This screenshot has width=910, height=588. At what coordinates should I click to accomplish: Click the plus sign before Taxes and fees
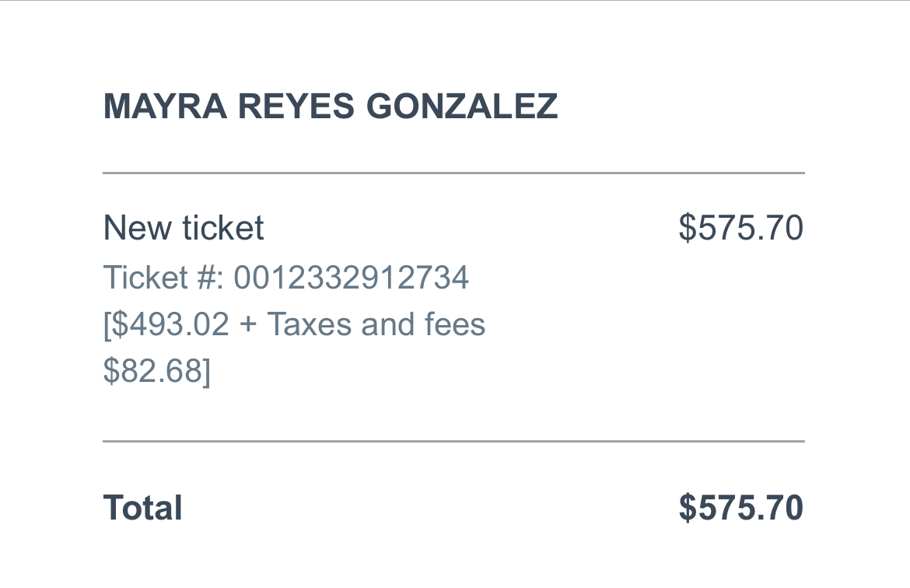pyautogui.click(x=248, y=324)
